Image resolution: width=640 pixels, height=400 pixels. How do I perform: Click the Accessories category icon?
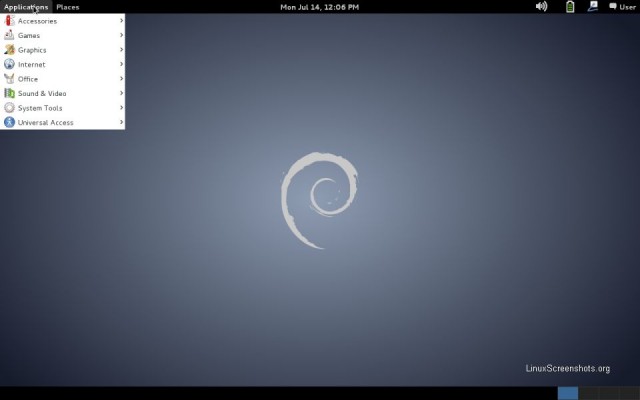pos(9,21)
